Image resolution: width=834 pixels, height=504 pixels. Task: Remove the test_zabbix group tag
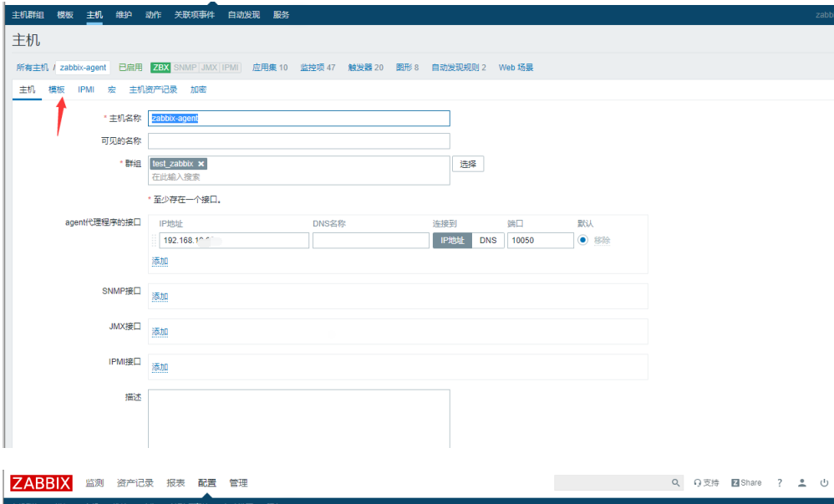tap(201, 164)
